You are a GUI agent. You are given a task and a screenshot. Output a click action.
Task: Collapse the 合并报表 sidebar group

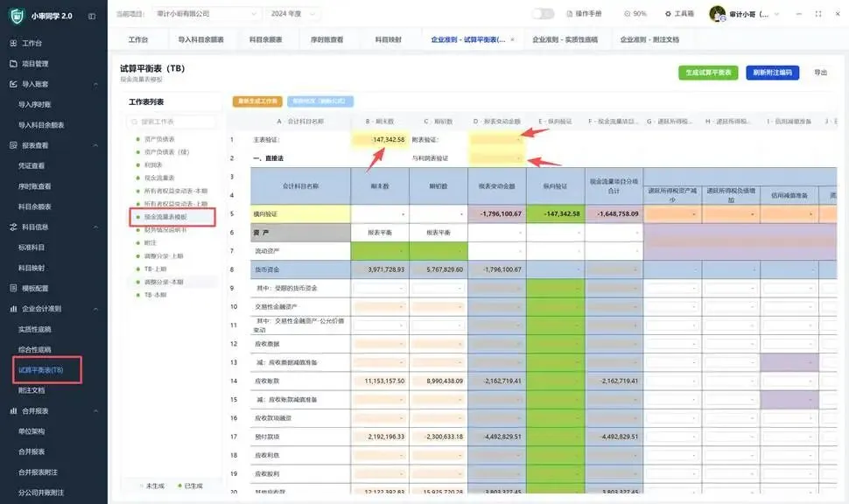(x=95, y=411)
